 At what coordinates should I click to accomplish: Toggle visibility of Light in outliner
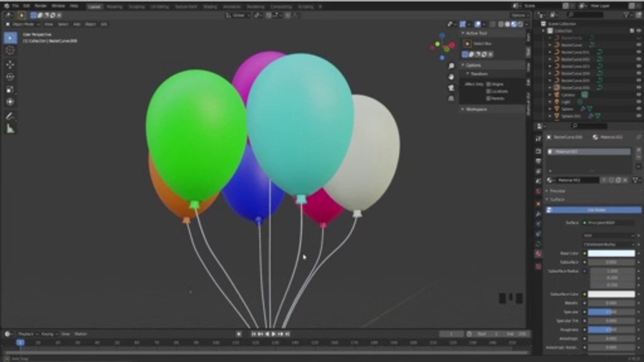click(639, 102)
